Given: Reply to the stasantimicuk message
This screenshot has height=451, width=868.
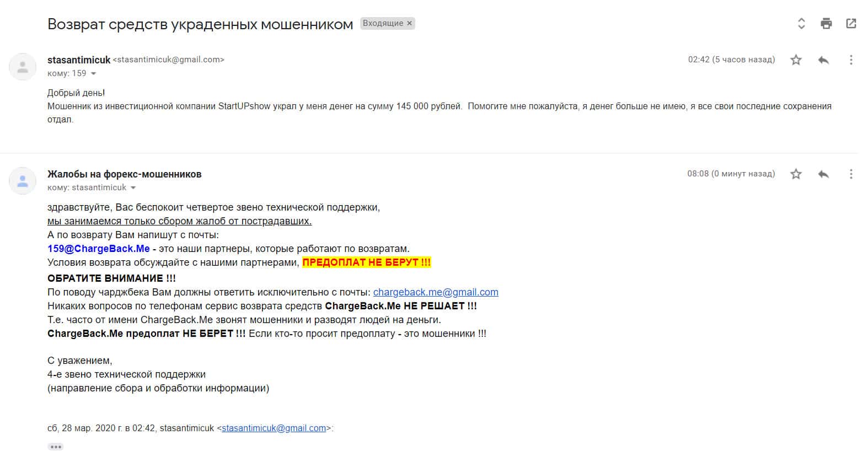Looking at the screenshot, I should 823,60.
